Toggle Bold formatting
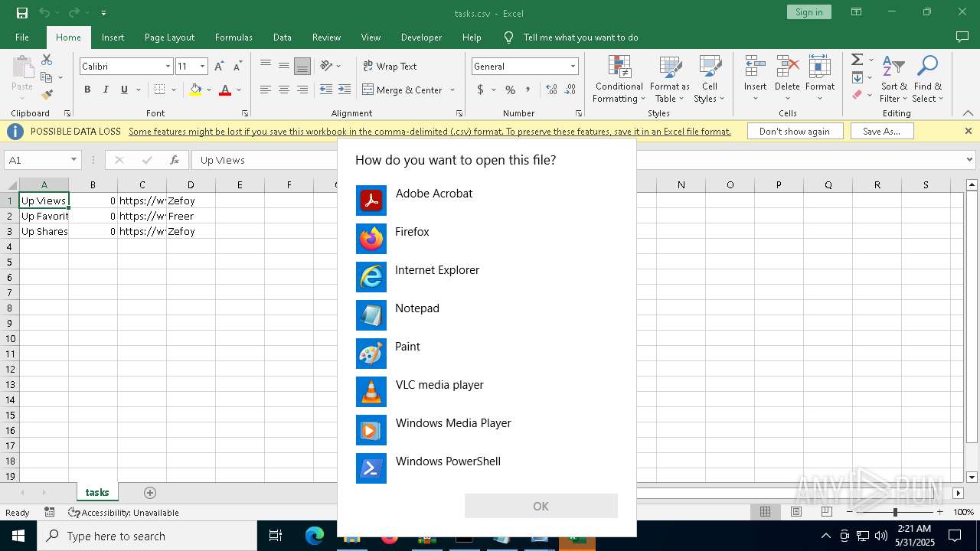This screenshot has height=551, width=980. pos(87,90)
